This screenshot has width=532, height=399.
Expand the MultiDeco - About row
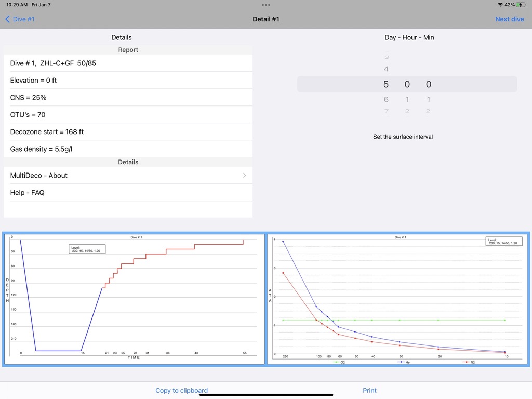click(128, 176)
